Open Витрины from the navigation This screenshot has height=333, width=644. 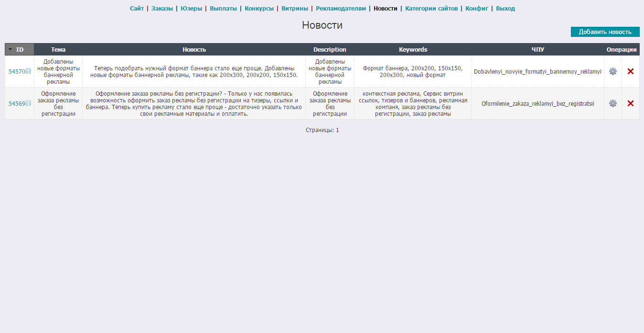coord(295,9)
